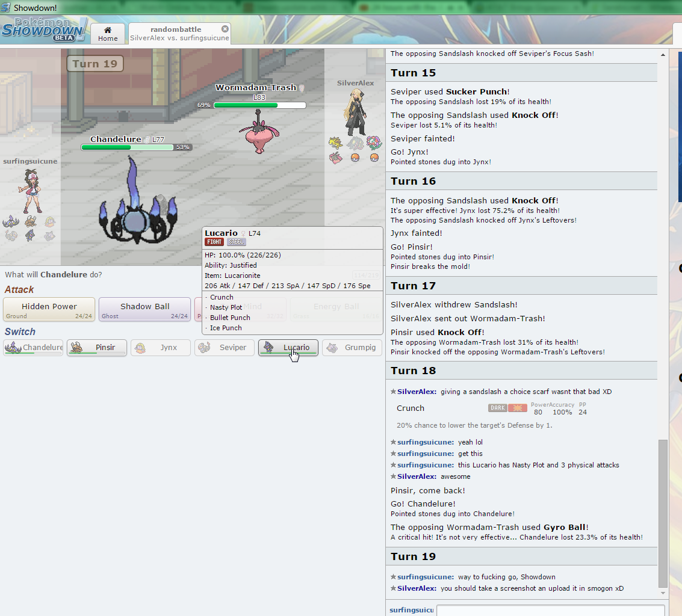Focus the chat message input field
Screen dimensions: 682x616
tap(550, 610)
